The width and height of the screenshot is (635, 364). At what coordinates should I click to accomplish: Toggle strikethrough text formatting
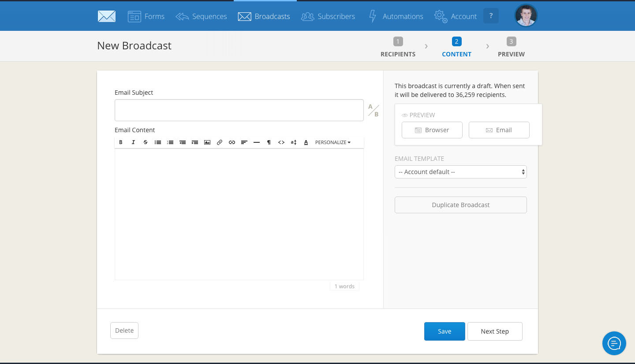[x=146, y=142]
